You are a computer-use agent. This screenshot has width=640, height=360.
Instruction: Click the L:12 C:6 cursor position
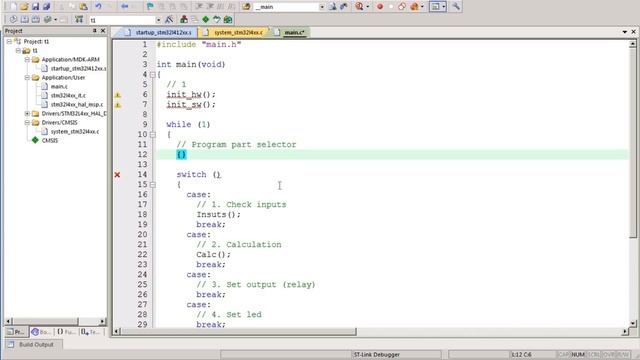(x=522, y=355)
